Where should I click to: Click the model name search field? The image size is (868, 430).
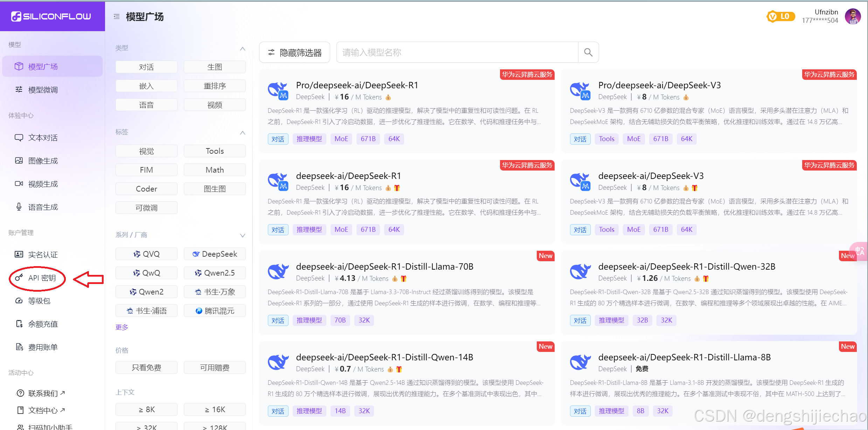[x=457, y=53]
